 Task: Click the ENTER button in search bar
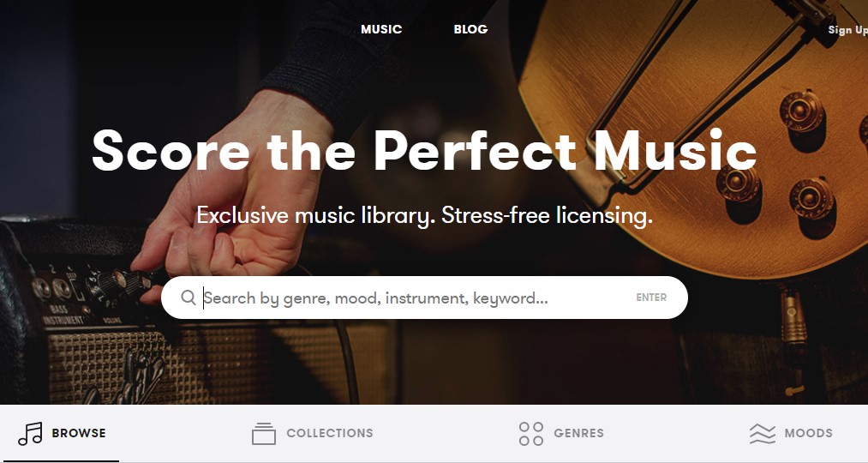coord(651,298)
